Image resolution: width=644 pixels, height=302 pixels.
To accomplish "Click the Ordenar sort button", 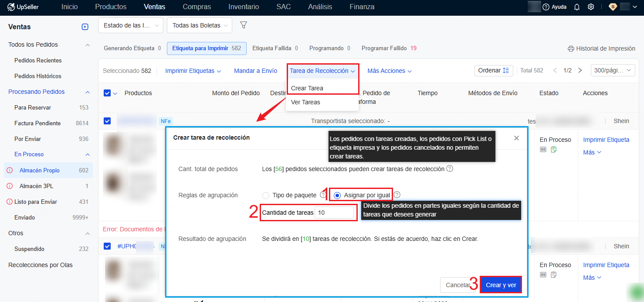I will tap(493, 71).
